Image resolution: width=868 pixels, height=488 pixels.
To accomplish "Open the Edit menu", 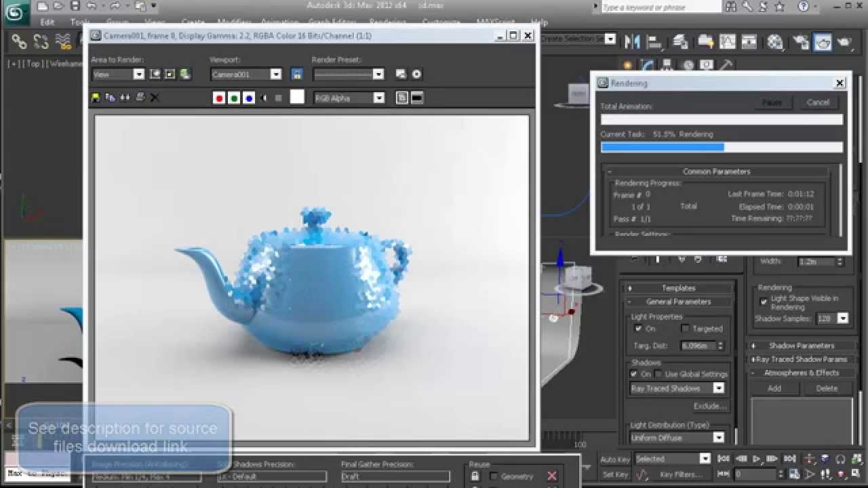I will click(x=47, y=22).
